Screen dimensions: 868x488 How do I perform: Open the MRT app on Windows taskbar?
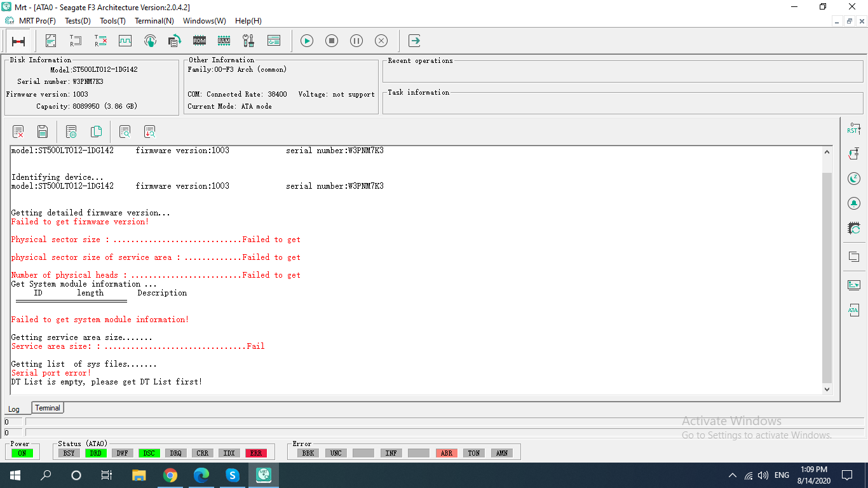[264, 475]
